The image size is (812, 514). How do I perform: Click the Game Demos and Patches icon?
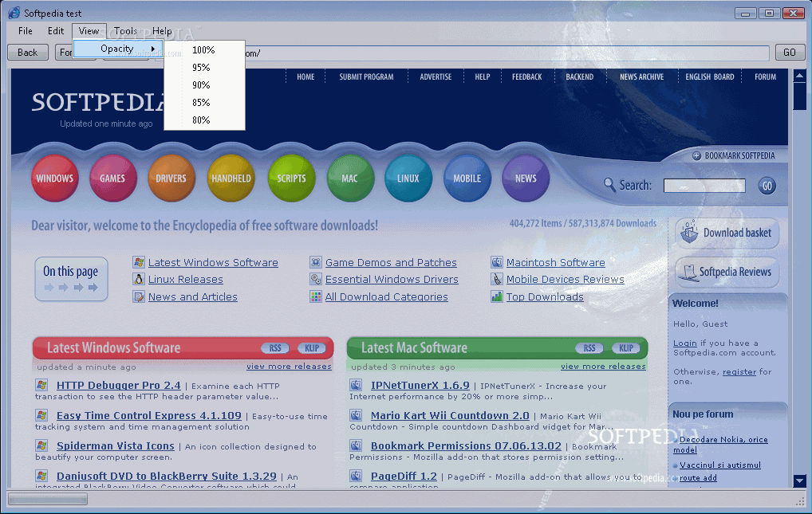pyautogui.click(x=315, y=262)
